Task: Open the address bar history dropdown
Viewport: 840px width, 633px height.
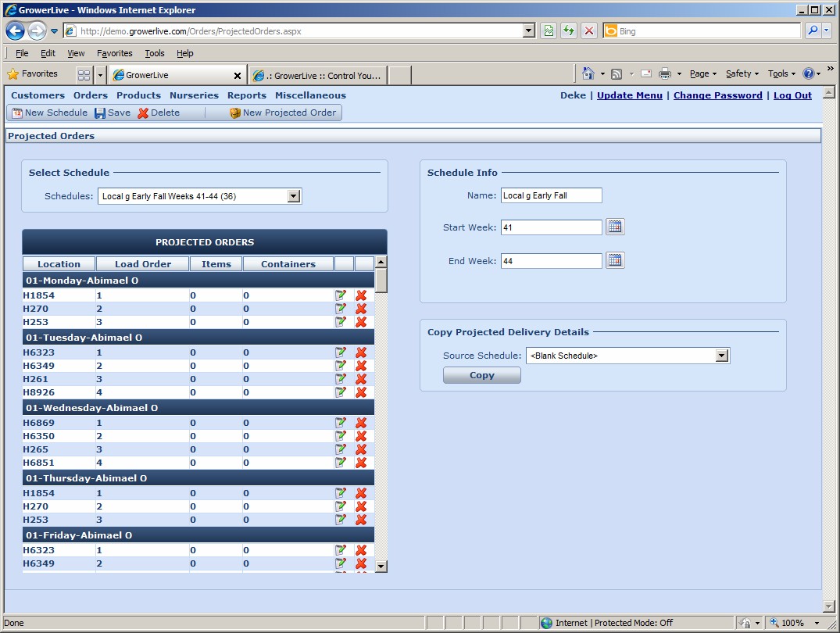Action: coord(529,31)
